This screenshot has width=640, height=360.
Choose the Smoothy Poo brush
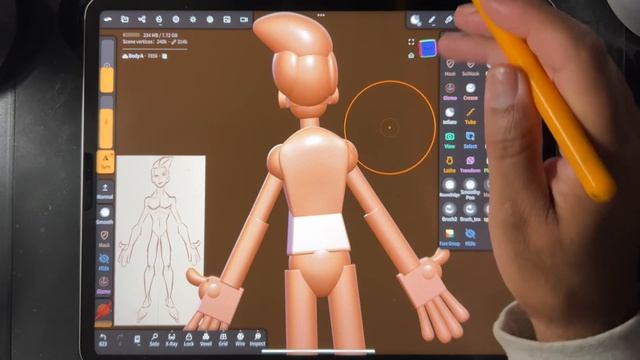pos(470,189)
